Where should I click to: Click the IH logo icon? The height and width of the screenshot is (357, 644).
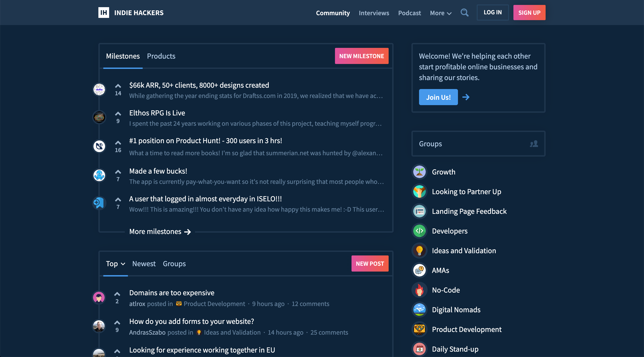point(104,13)
